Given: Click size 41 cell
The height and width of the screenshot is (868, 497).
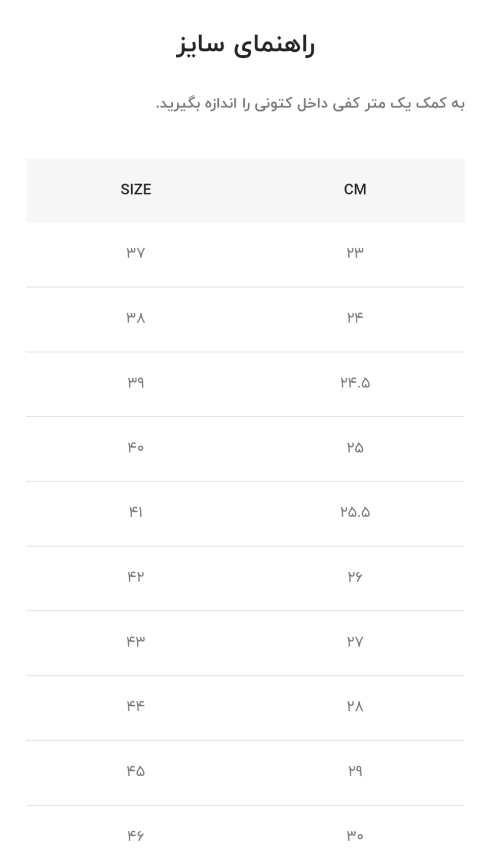Looking at the screenshot, I should coord(136,512).
